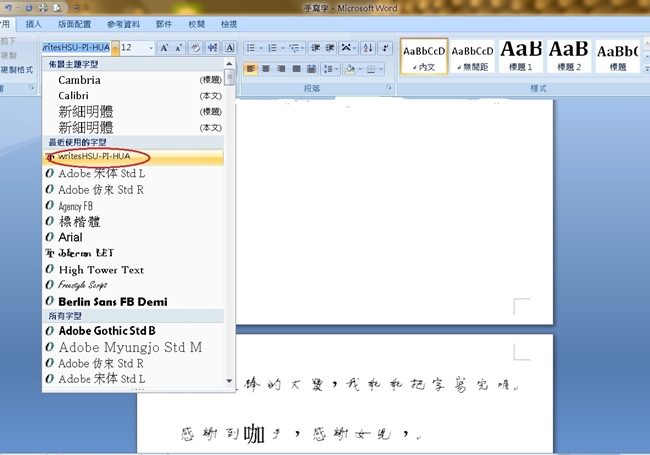Click the Shrink Font button

[179, 48]
